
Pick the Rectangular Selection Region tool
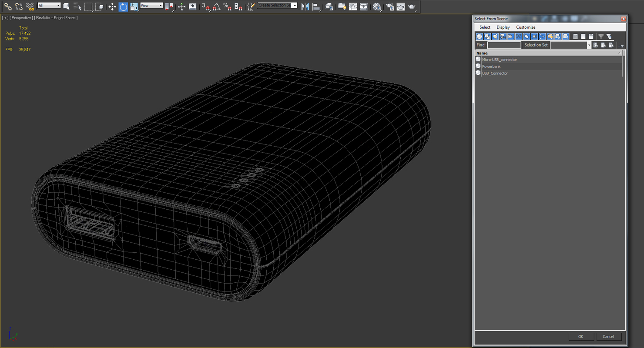(88, 7)
